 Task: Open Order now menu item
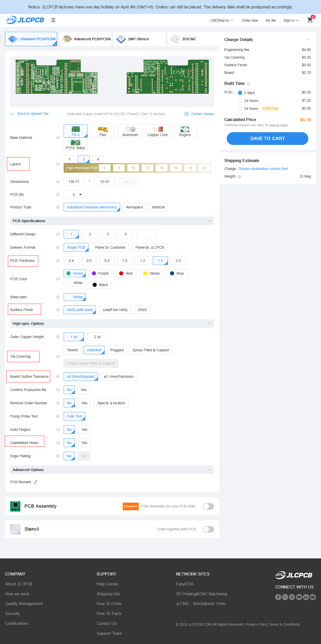(x=250, y=20)
